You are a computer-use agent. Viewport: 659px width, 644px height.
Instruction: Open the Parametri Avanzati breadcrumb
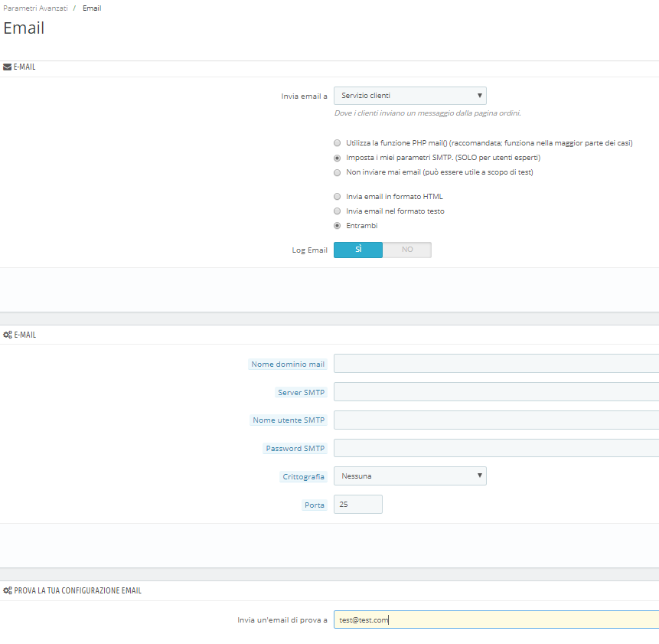click(35, 8)
